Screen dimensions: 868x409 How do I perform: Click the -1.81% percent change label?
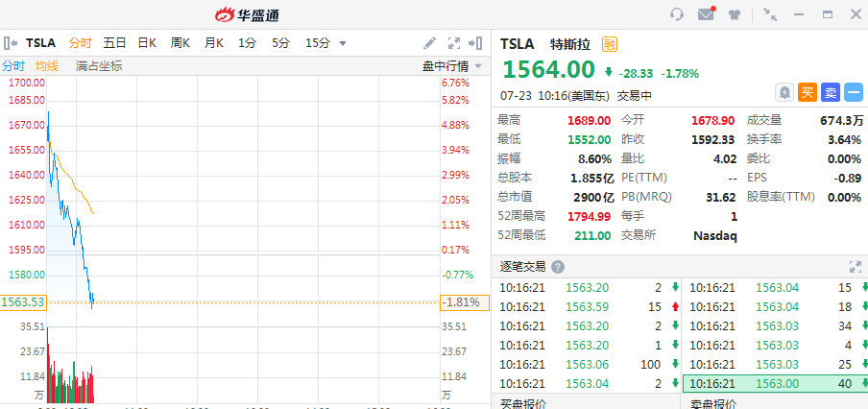465,302
